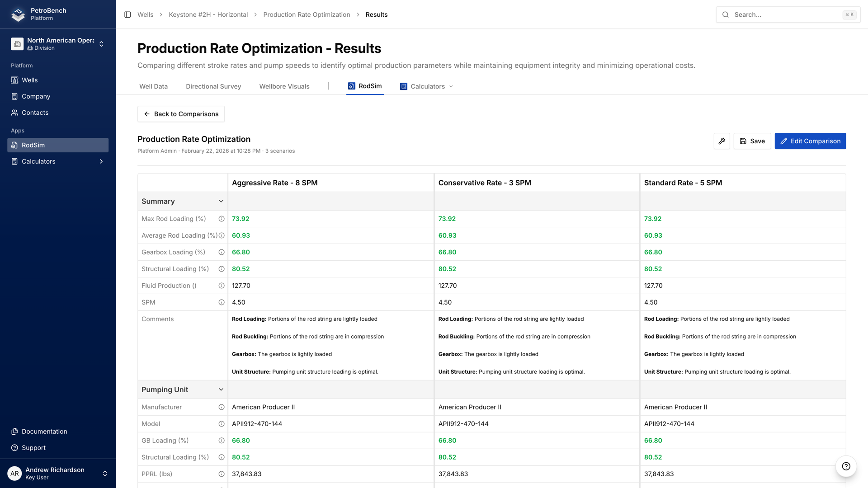Expand the Andrew Richardson user menu
Screen dimensions: 868x488
click(x=105, y=473)
